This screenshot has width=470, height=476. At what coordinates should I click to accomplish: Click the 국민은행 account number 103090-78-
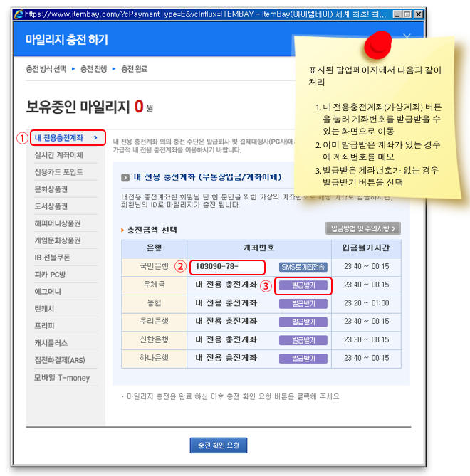pyautogui.click(x=217, y=267)
